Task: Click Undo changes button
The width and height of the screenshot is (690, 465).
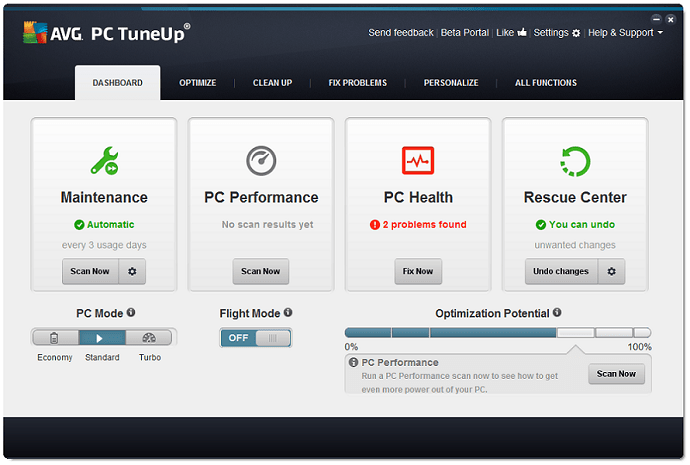Action: tap(561, 271)
